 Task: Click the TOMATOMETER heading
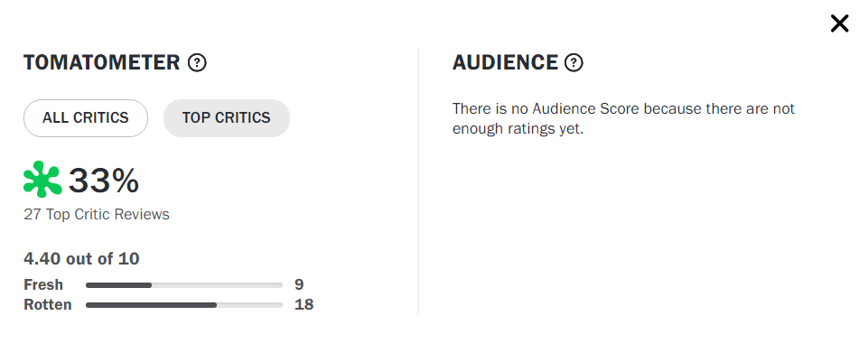101,63
